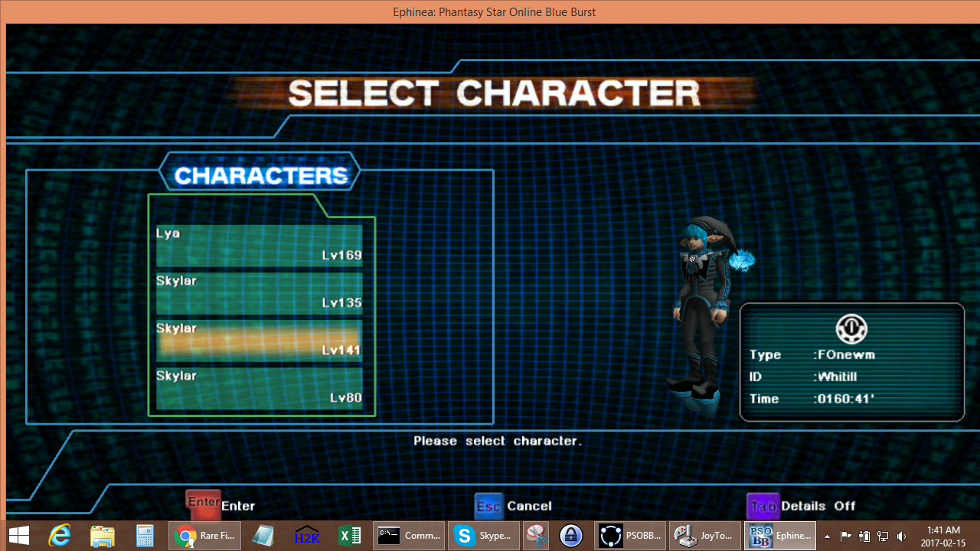Viewport: 980px width, 551px height.
Task: Switch to the Skype taskbar window
Action: 484,536
